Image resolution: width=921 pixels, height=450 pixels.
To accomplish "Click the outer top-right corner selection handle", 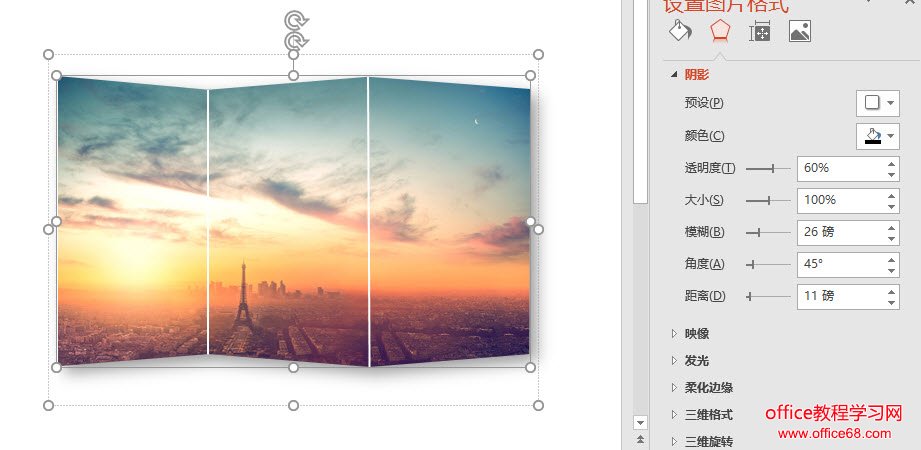I will pos(539,55).
